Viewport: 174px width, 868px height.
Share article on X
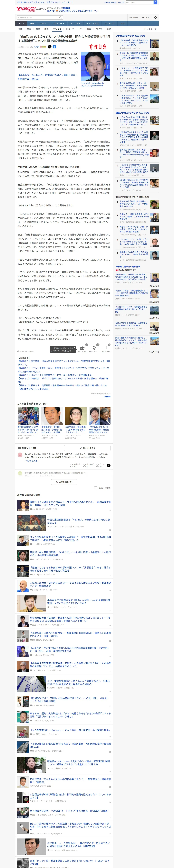[x=50, y=47]
